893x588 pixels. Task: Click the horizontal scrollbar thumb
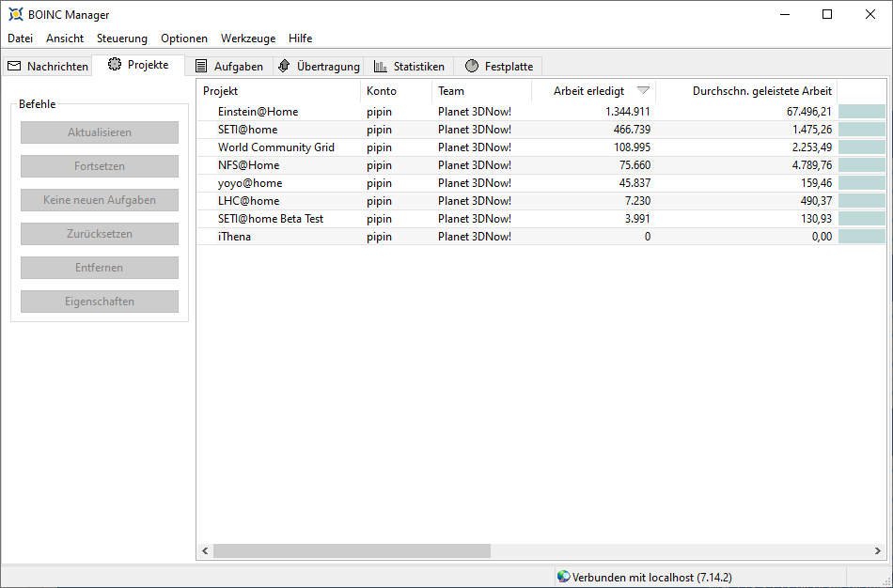point(352,550)
